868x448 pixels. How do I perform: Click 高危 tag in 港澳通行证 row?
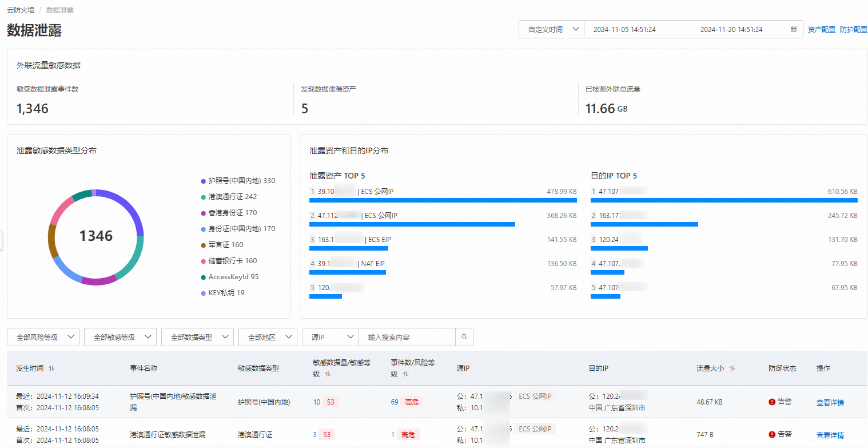(408, 435)
